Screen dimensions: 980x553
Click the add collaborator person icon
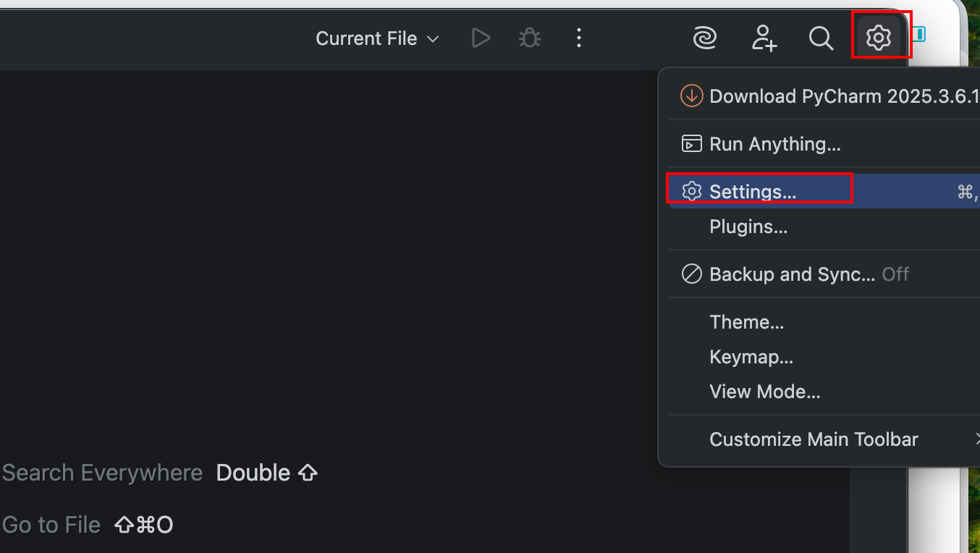coord(764,38)
